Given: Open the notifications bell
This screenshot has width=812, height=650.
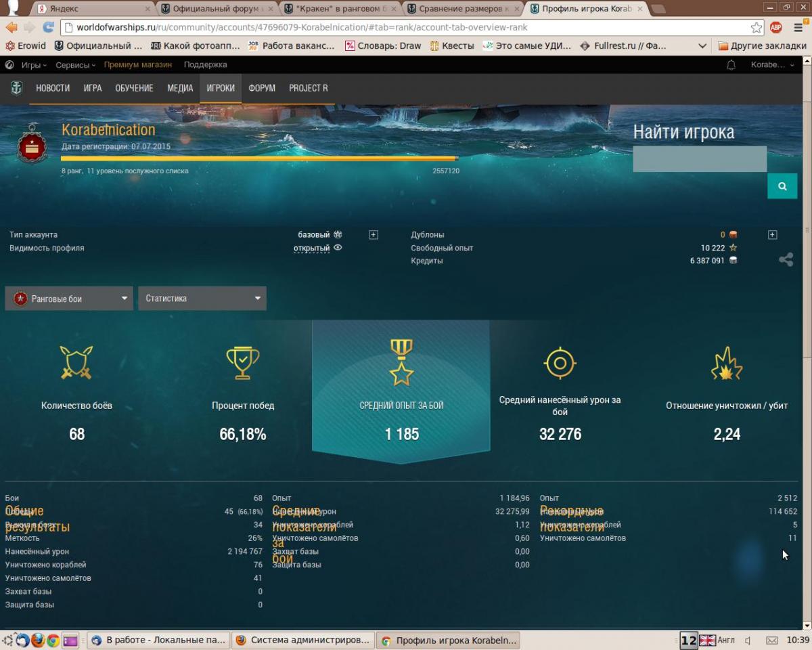Looking at the screenshot, I should tap(731, 65).
